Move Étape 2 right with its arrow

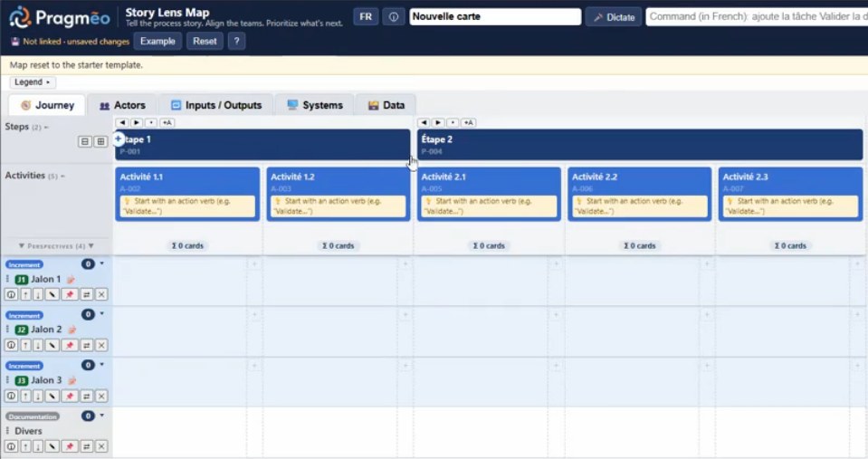coord(438,122)
